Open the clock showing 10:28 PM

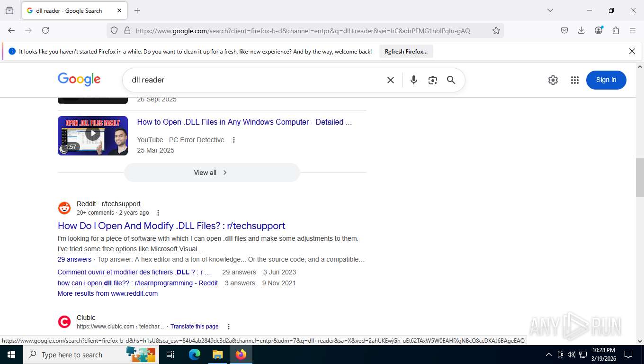pos(604,355)
